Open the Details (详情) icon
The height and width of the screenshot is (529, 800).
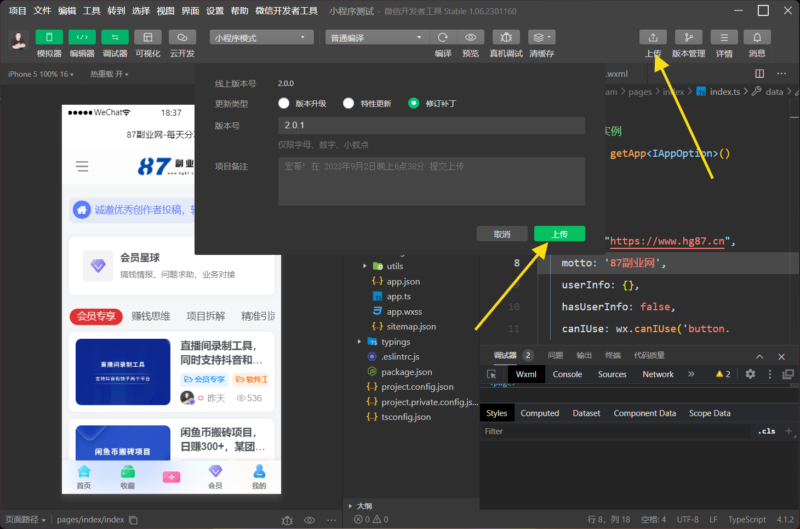point(724,37)
